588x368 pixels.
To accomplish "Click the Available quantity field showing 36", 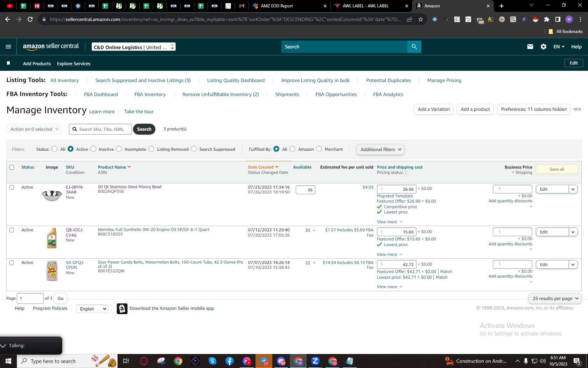I will pyautogui.click(x=306, y=190).
